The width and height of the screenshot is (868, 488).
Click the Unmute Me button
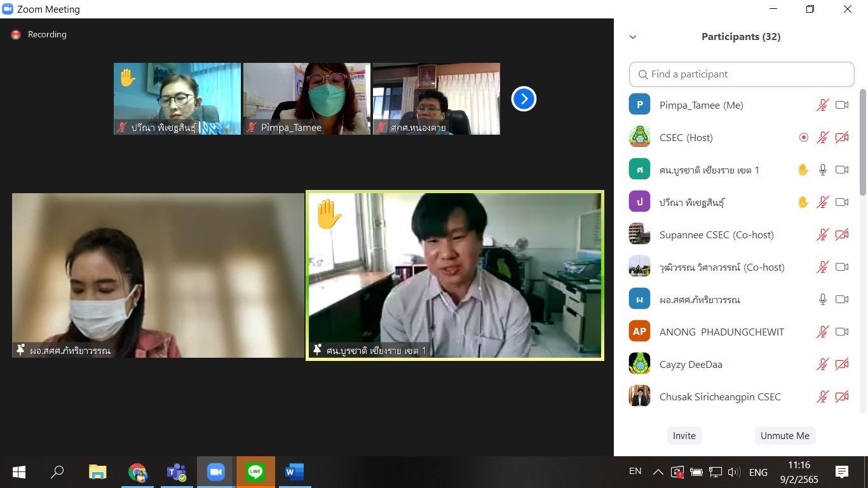click(x=785, y=436)
